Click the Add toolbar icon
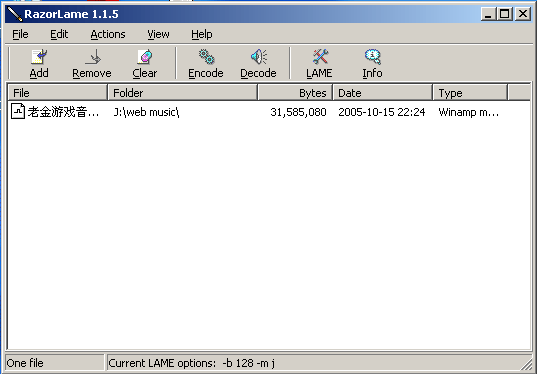The image size is (537, 374). pyautogui.click(x=39, y=57)
